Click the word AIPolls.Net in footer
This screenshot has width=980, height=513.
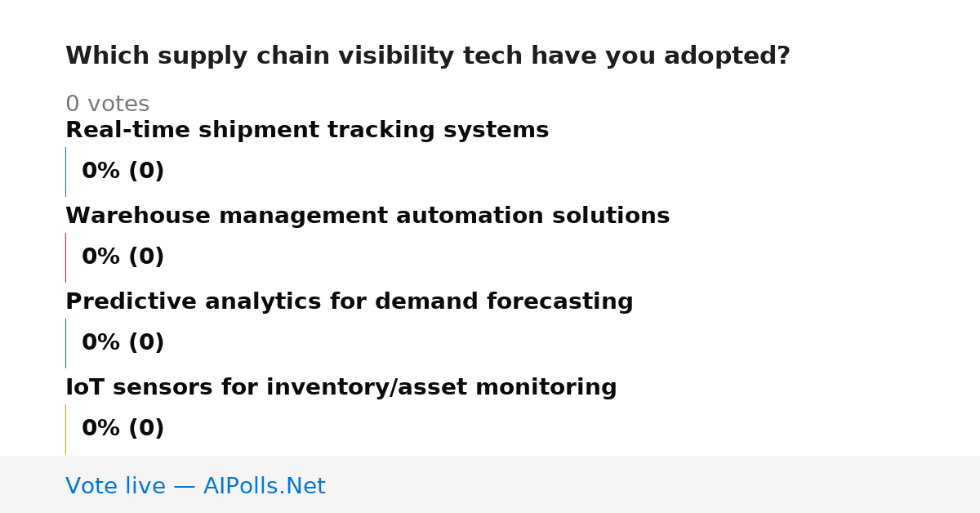point(264,486)
